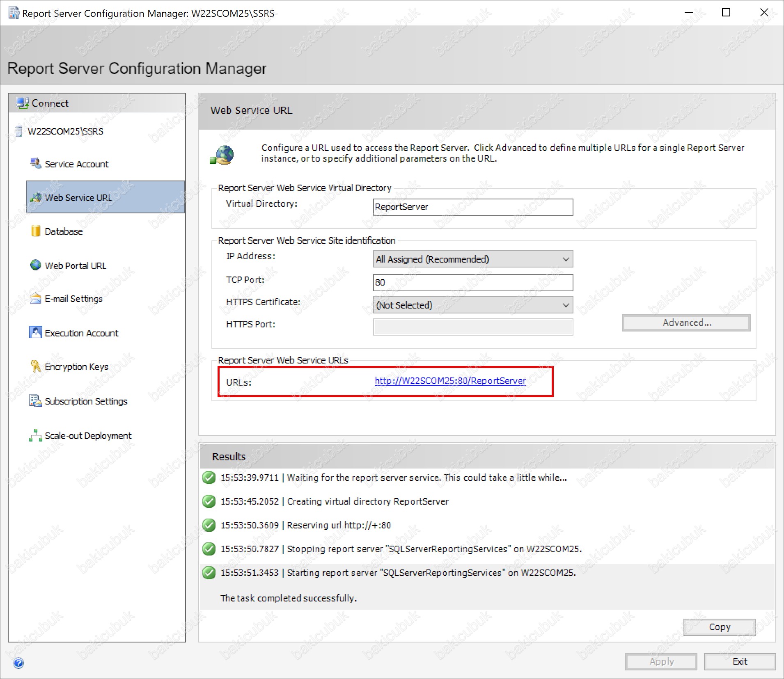Click the TCP Port field
Screen dimensions: 784x679
(473, 282)
